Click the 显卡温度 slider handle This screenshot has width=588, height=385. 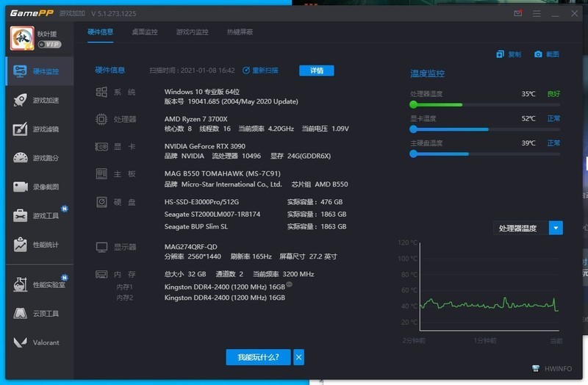click(x=414, y=129)
